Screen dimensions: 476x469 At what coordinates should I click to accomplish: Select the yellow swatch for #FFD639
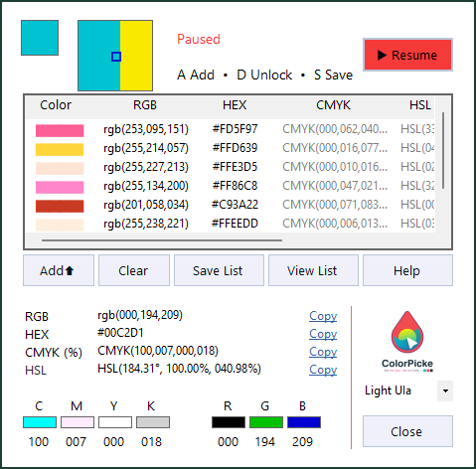pos(60,149)
